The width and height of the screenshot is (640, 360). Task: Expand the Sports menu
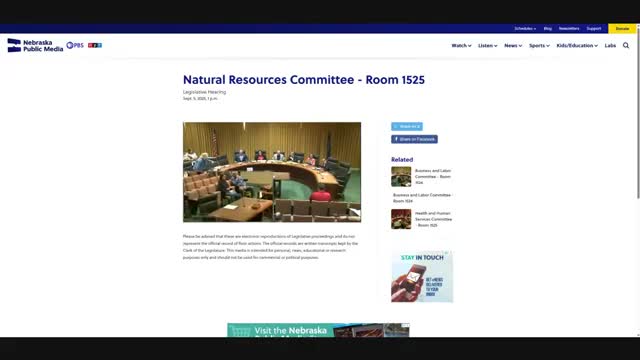click(539, 45)
